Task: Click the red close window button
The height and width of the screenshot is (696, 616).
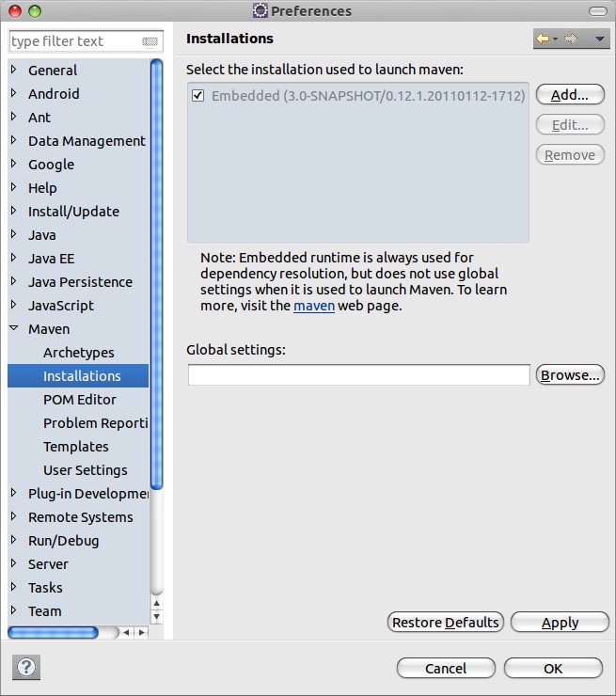Action: [15, 11]
